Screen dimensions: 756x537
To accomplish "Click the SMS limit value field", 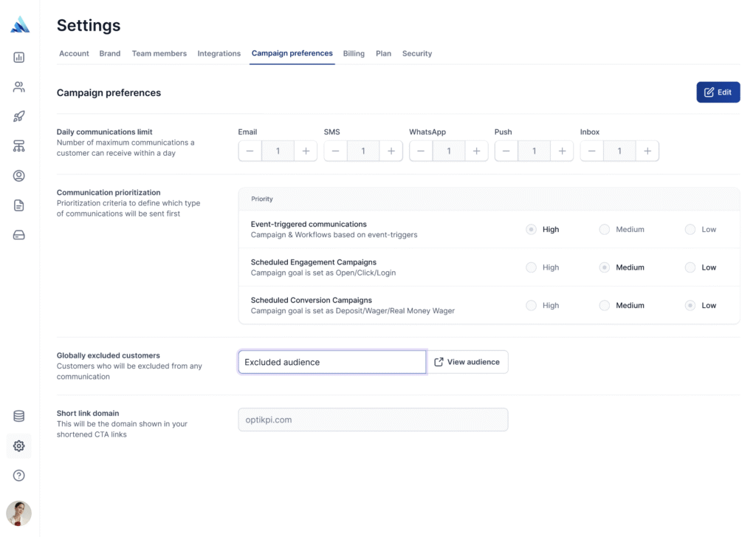I will click(363, 151).
